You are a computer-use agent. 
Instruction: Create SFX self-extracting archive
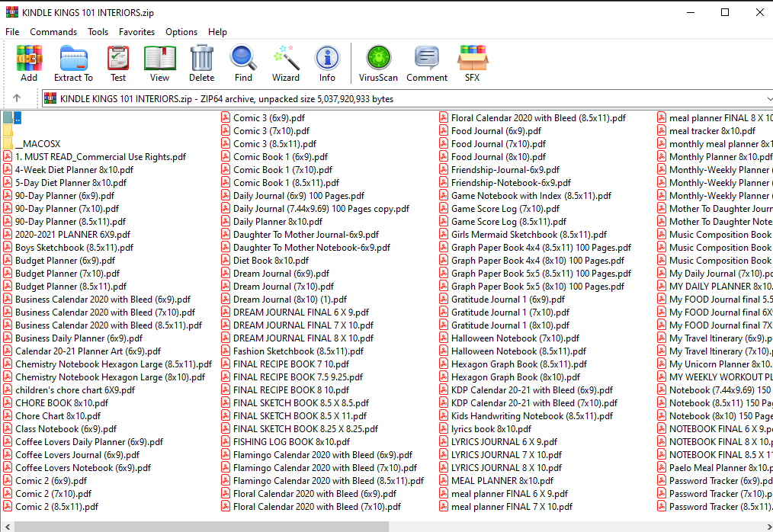click(473, 63)
